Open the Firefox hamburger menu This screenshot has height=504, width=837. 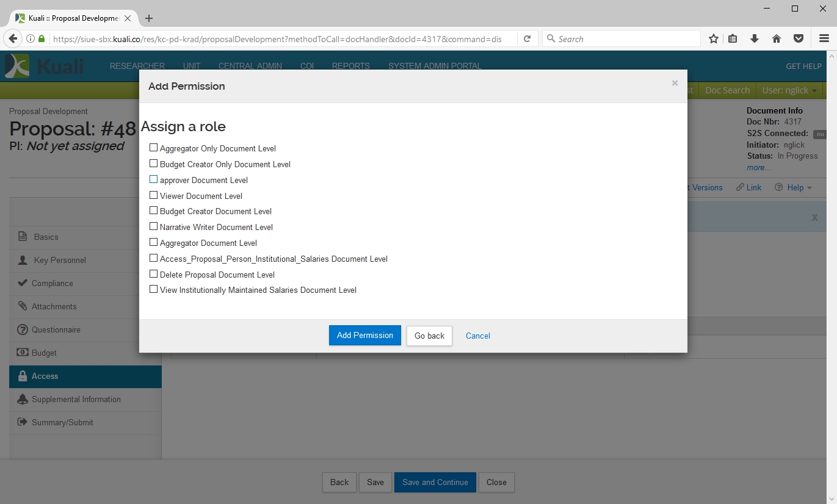click(x=824, y=39)
